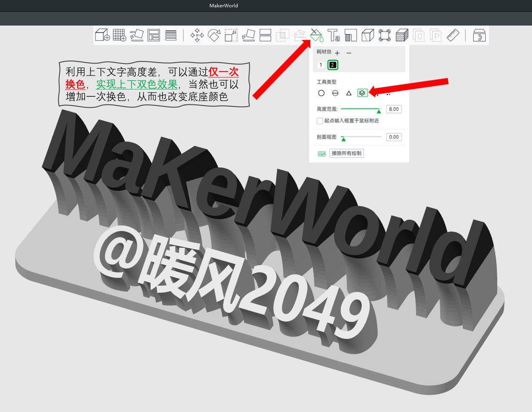Click the greyed-out support painting icon
This screenshot has height=412, width=532.
click(300, 35)
